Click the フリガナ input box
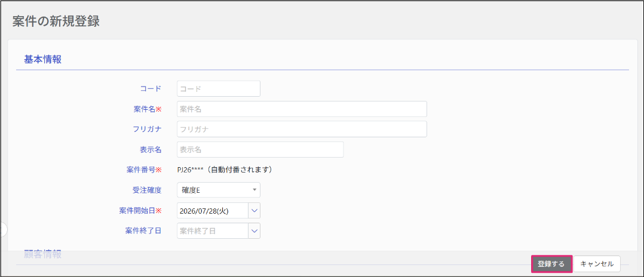 tap(302, 130)
